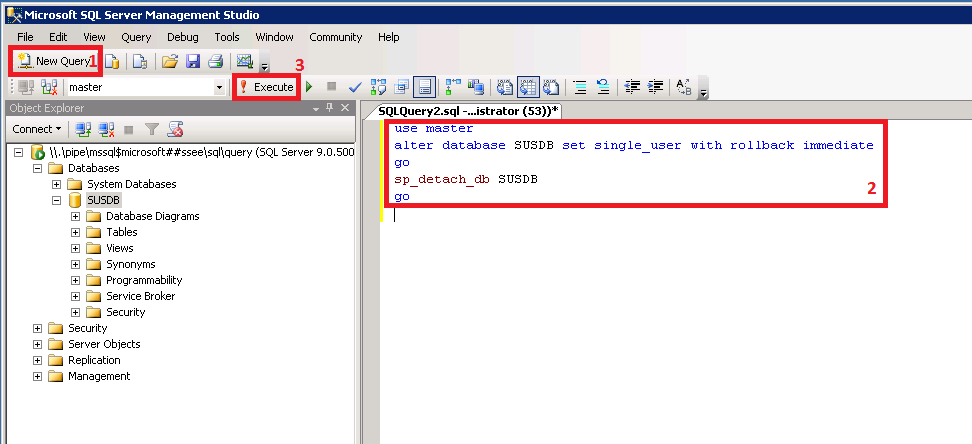972x444 pixels.
Task: Switch output to Results to File
Action: (551, 87)
